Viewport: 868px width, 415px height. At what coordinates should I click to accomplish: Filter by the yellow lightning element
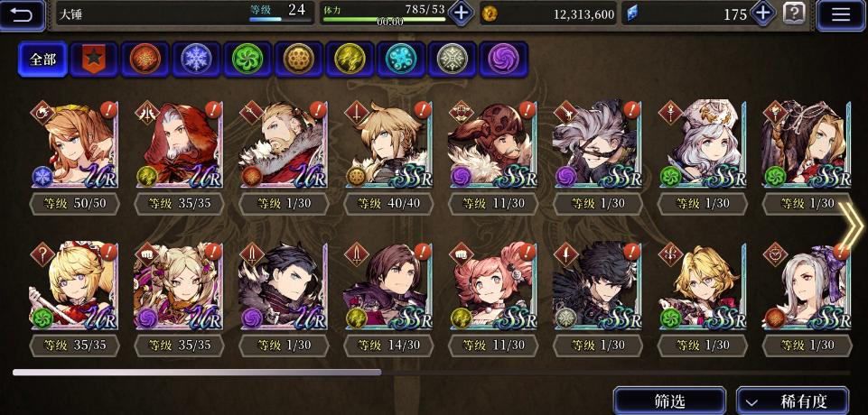(x=350, y=59)
